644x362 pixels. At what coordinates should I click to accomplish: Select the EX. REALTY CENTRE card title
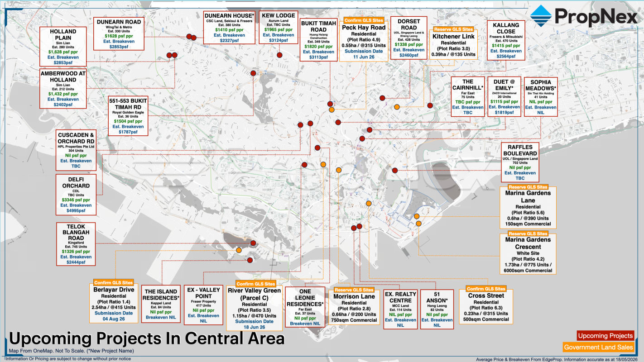(x=400, y=297)
